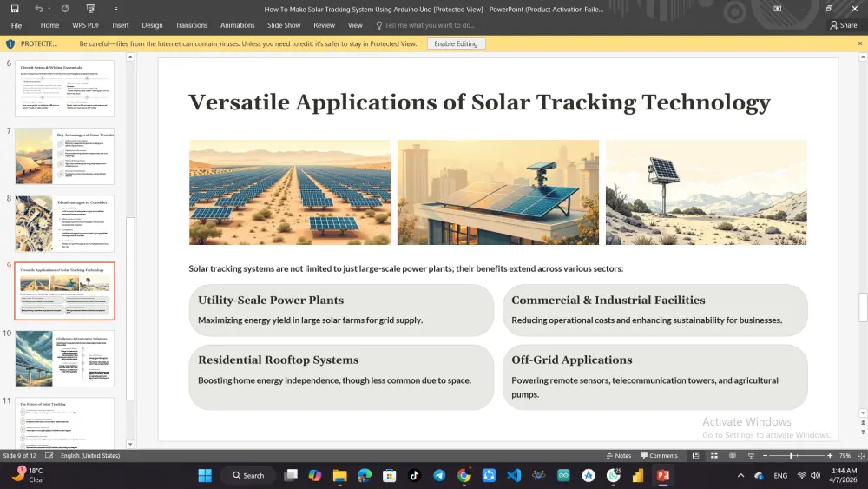868x489 pixels.
Task: Click thumbnail pane scroll down arrow
Action: point(130,444)
